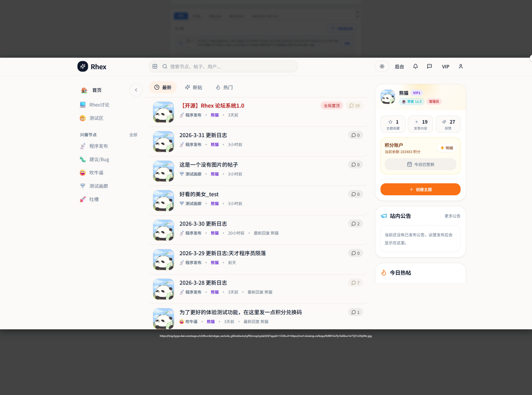This screenshot has width=532, height=395.
Task: Open post 好看的美女_test
Action: click(x=199, y=194)
